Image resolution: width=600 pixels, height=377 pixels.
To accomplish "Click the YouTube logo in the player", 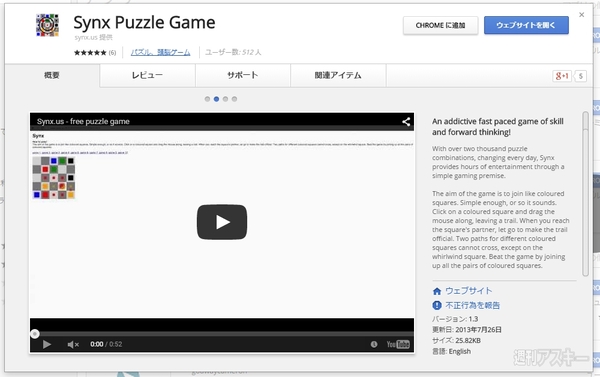I will pos(398,344).
